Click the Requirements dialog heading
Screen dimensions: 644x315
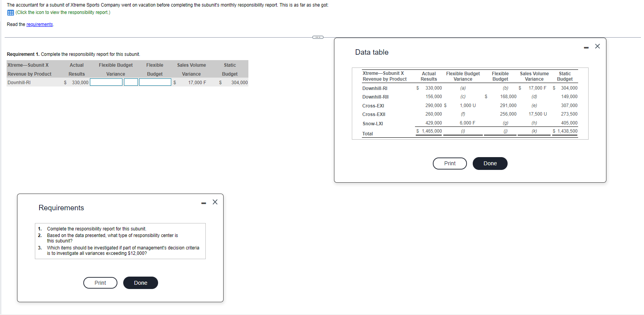pos(61,208)
